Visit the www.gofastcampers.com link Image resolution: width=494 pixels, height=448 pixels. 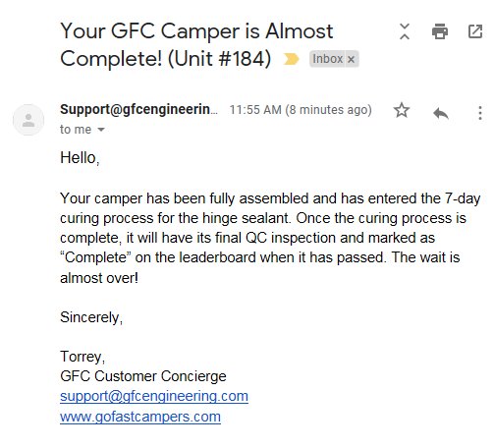point(140,417)
